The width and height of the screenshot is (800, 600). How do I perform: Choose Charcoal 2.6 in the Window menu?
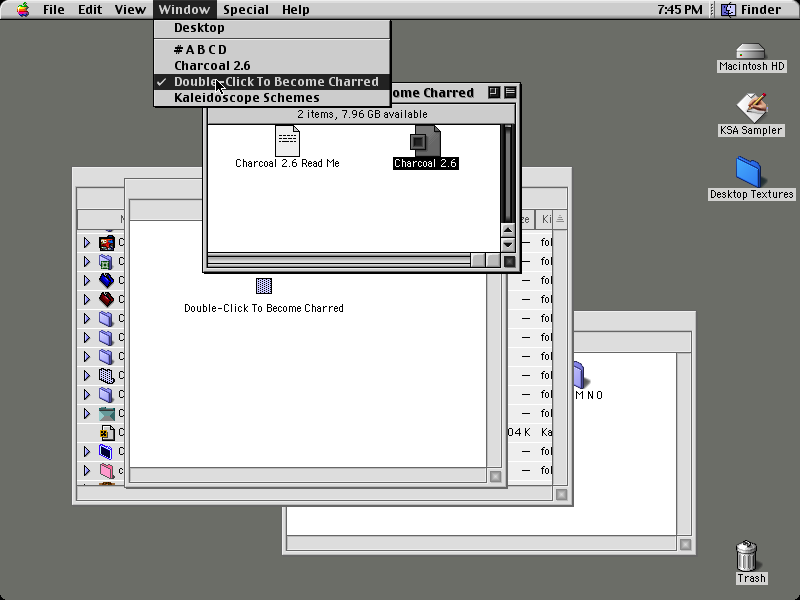[x=272, y=65]
